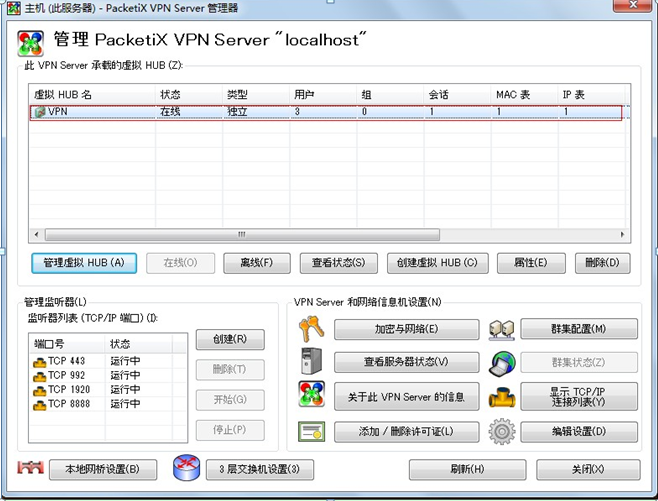
Task: Click the right arrow of hub list scrollbar
Action: tap(622, 235)
